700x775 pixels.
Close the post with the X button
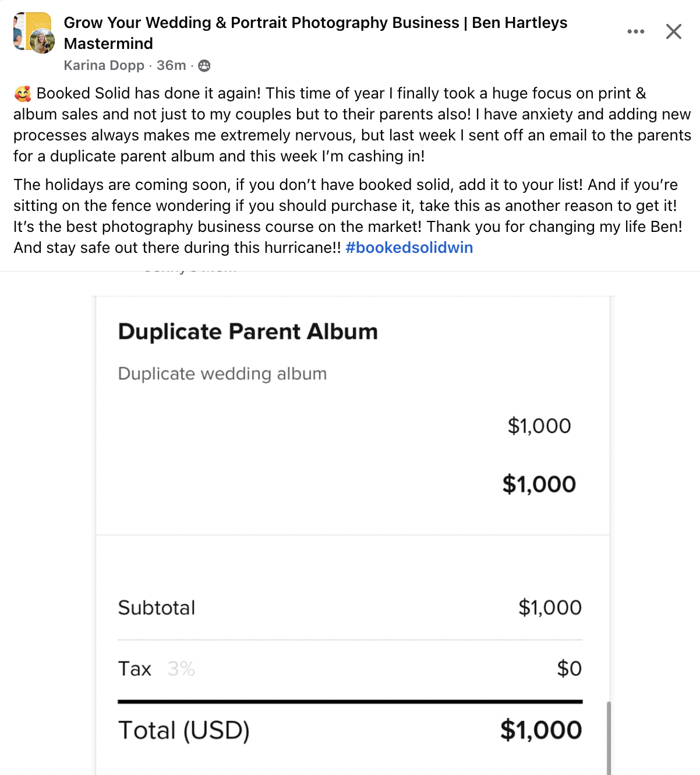point(674,31)
